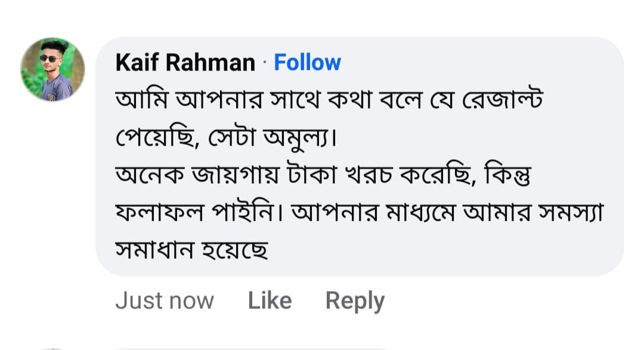
Task: Click the comment line 'পেয়েছি, সেটা অমূল্য।'
Action: 225,138
